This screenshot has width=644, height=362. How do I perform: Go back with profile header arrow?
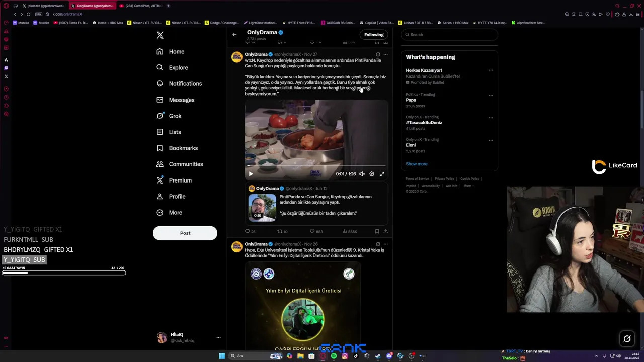click(234, 35)
